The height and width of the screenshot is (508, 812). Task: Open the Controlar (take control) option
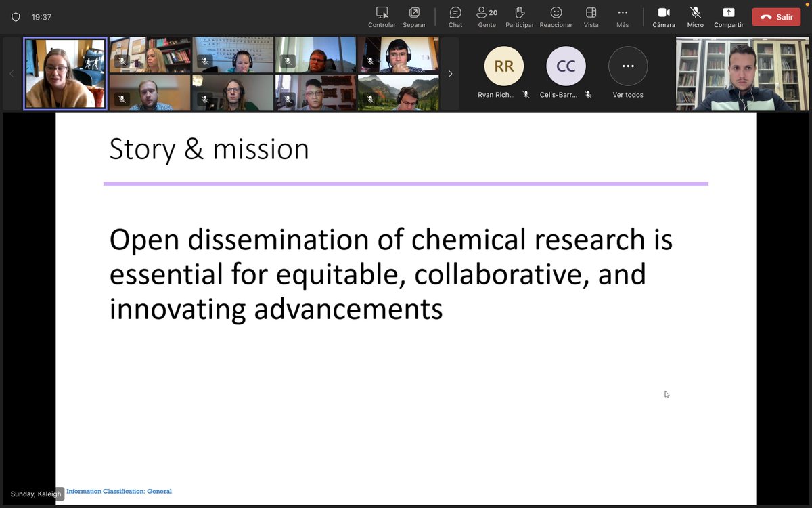[382, 17]
